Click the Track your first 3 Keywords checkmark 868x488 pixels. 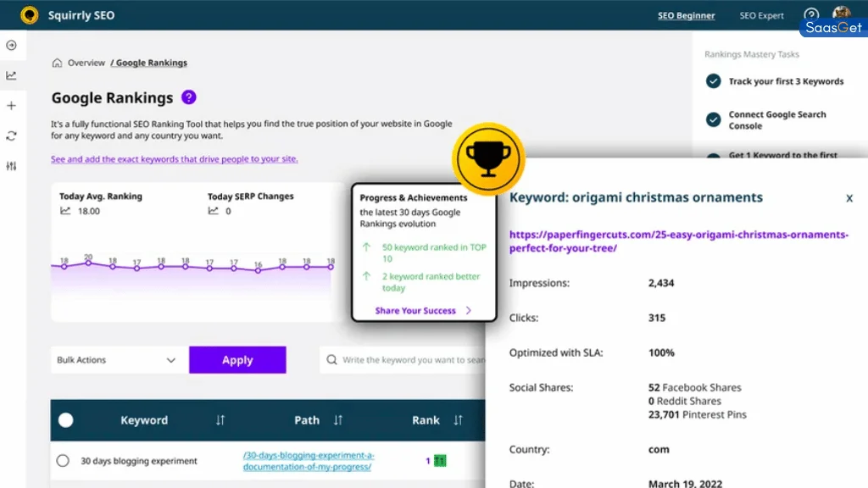[x=714, y=81]
